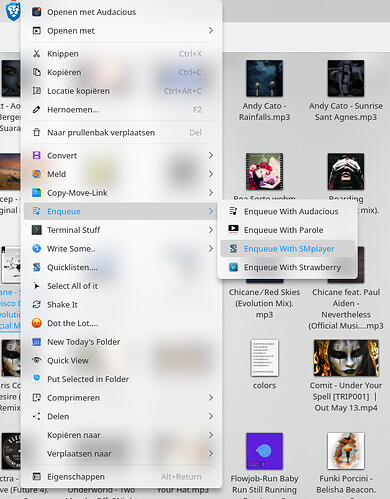Image resolution: width=390 pixels, height=499 pixels.
Task: Choose Knippen from the context menu
Action: point(121,54)
